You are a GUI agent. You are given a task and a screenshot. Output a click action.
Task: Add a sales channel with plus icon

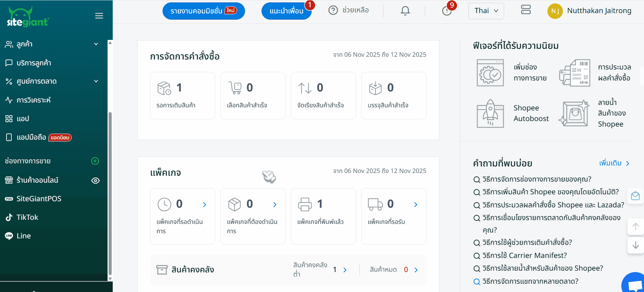coord(95,161)
